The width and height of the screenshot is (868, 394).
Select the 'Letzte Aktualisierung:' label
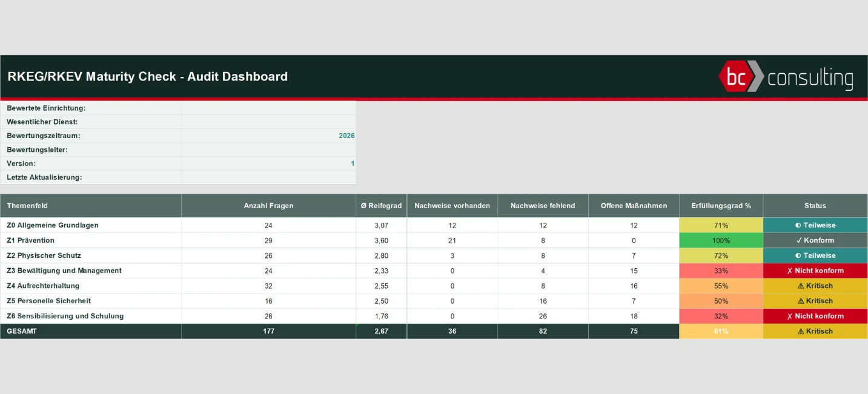click(x=44, y=178)
